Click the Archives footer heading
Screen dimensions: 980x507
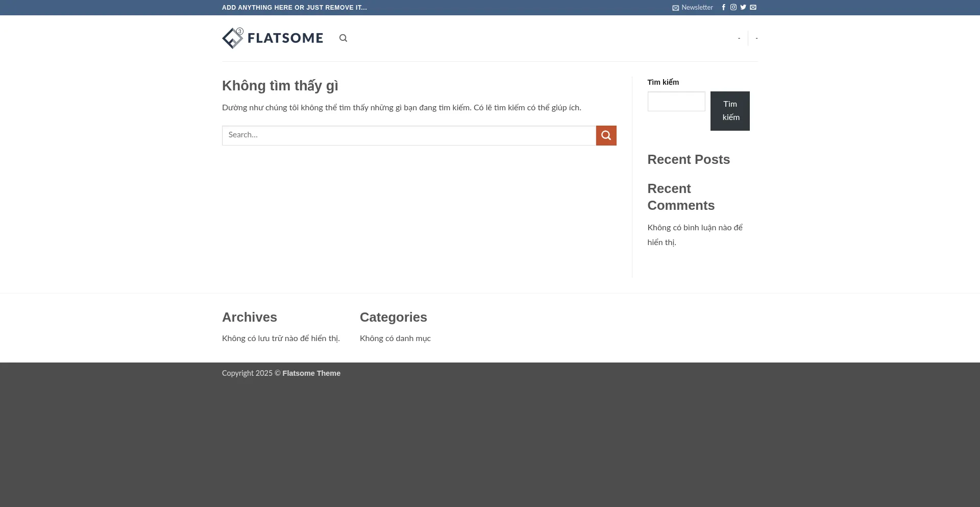[x=249, y=318]
